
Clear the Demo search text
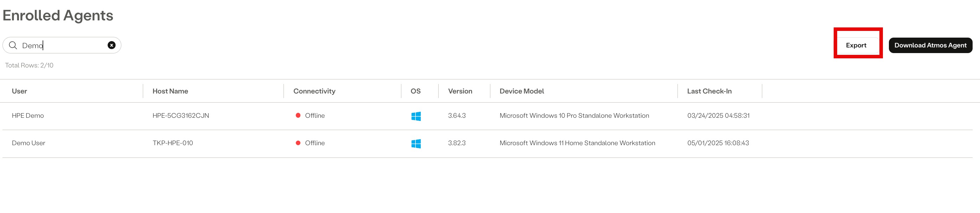click(112, 45)
